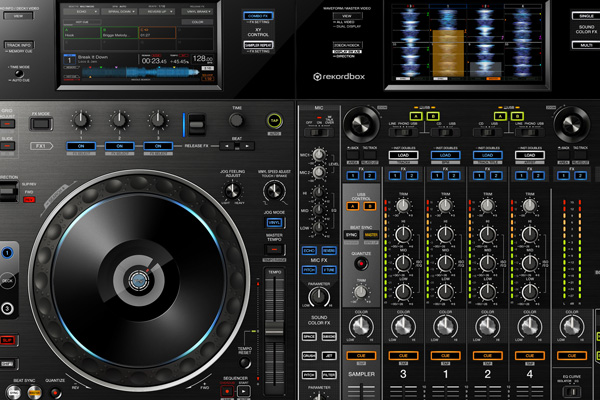This screenshot has width=600, height=400.
Task: Click the highlighted orange loop region in waveform display
Action: [448, 53]
